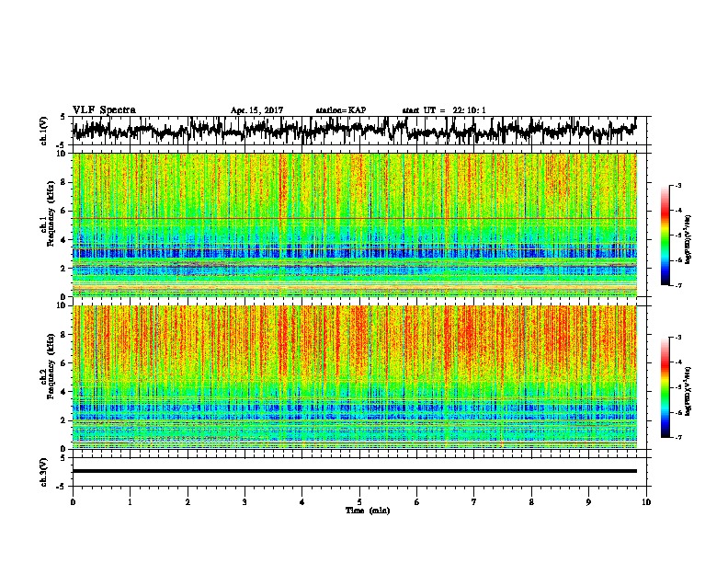This screenshot has height=563, width=728.
Task: Click the ch.1 colorbar log(PSD) unit label
Action: click(x=688, y=240)
